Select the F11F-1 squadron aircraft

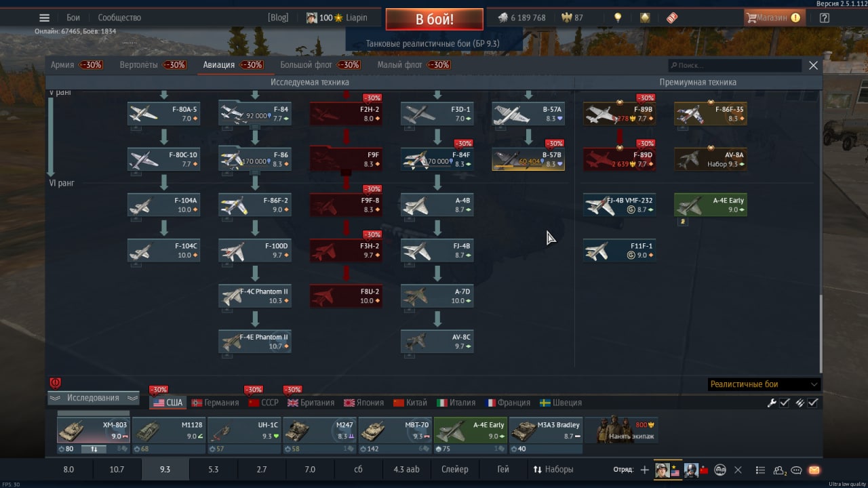619,250
